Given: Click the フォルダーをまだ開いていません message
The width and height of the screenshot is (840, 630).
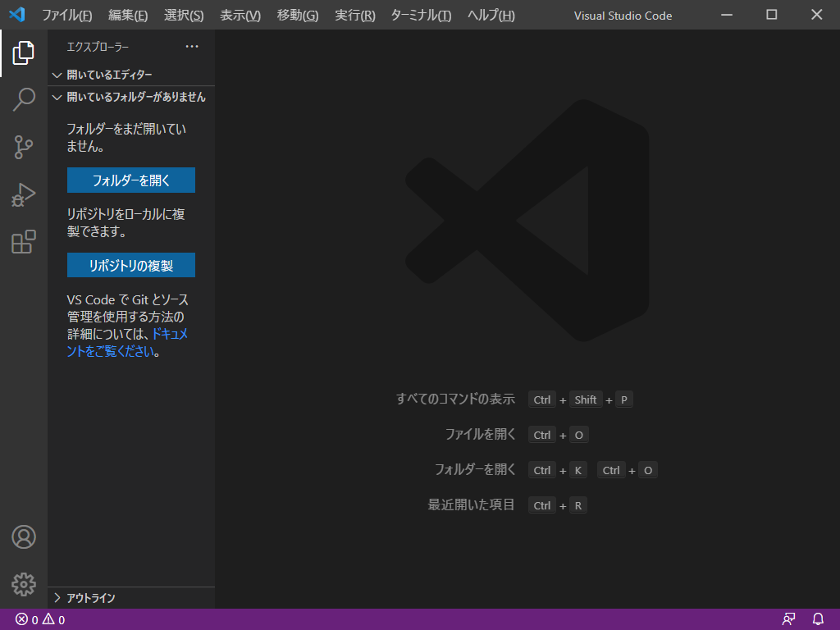Looking at the screenshot, I should [x=126, y=138].
